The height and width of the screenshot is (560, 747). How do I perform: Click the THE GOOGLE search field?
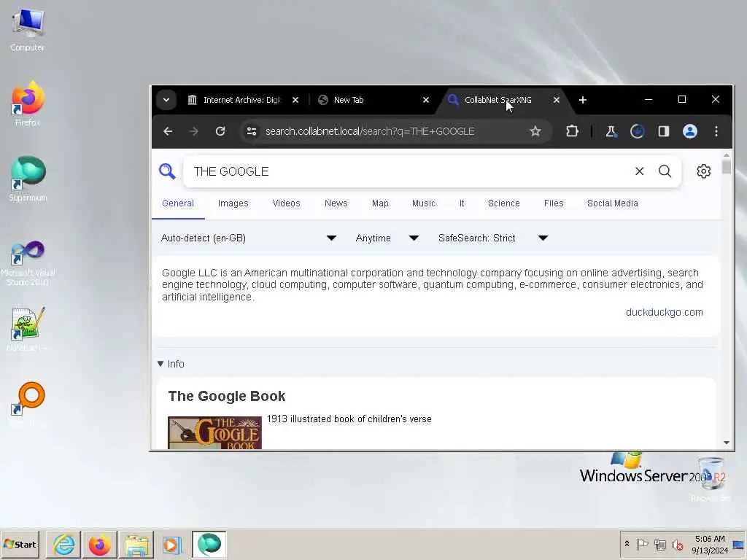407,171
